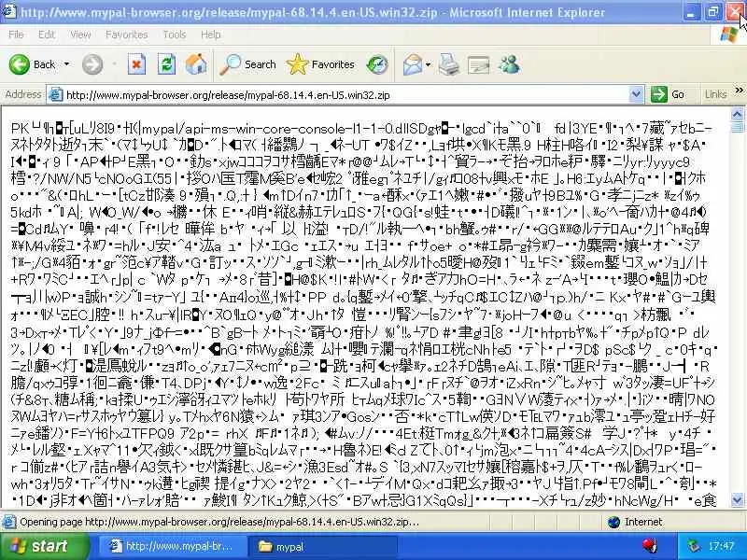Close the Internet Explorer window
This screenshot has height=560, width=747.
734,12
